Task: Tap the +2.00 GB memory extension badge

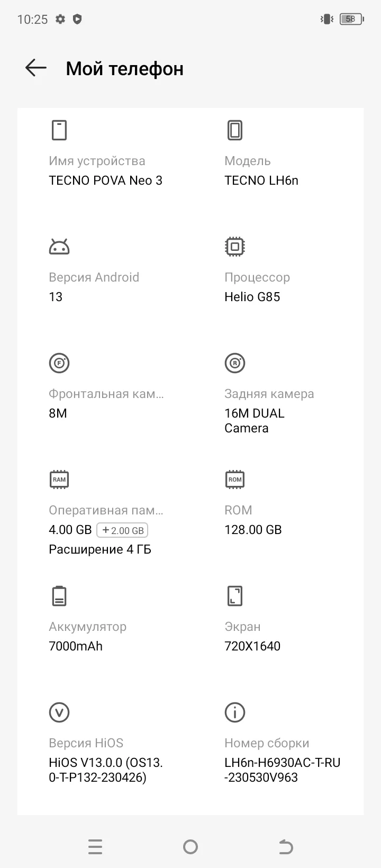Action: 122,530
